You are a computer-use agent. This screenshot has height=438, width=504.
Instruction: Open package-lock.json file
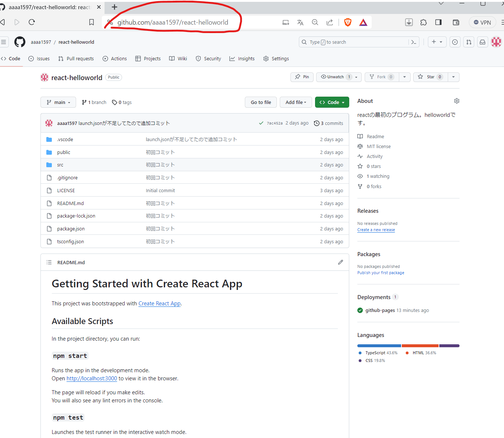click(x=76, y=216)
